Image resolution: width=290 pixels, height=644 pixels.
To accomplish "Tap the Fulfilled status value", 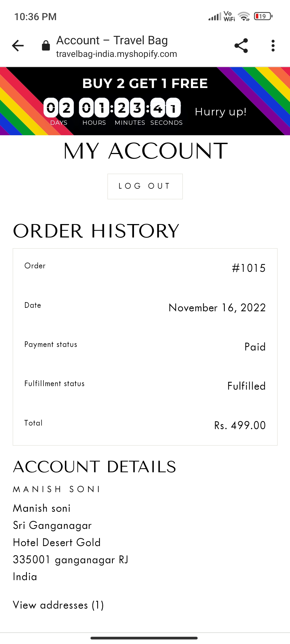I will pos(246,386).
